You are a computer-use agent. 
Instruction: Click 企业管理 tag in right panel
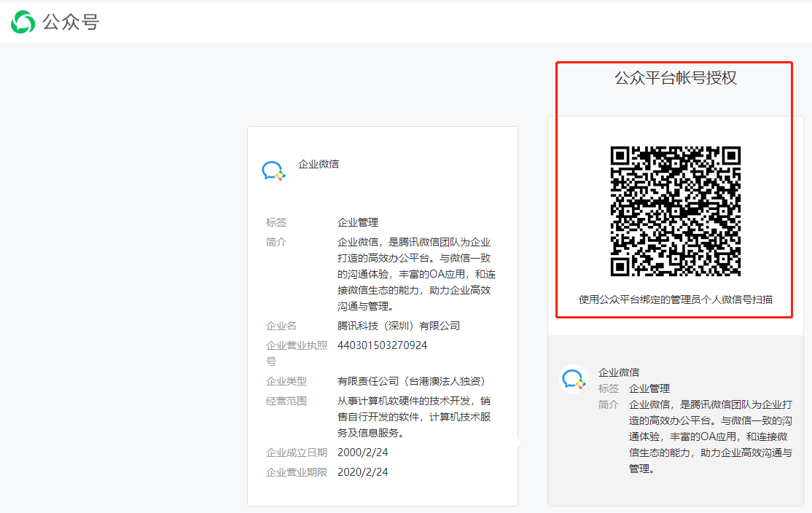pos(649,388)
